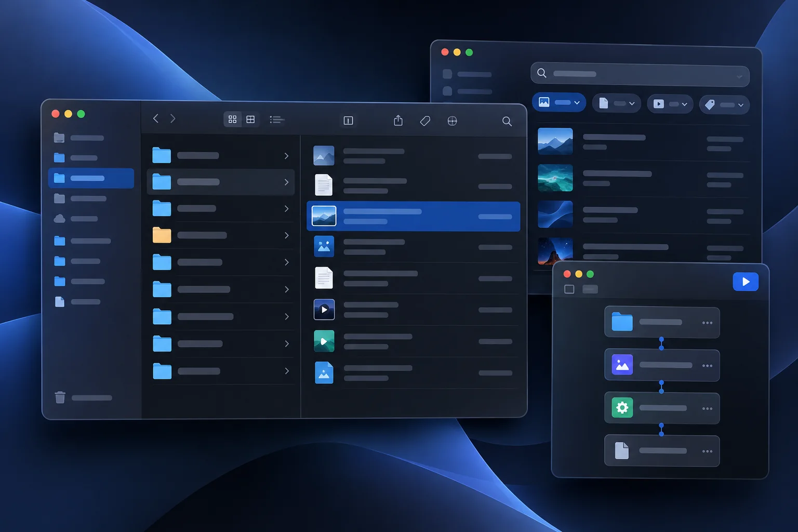Toggle the preview pane icon in file browser toolbar
Viewport: 798px width, 532px height.
348,121
